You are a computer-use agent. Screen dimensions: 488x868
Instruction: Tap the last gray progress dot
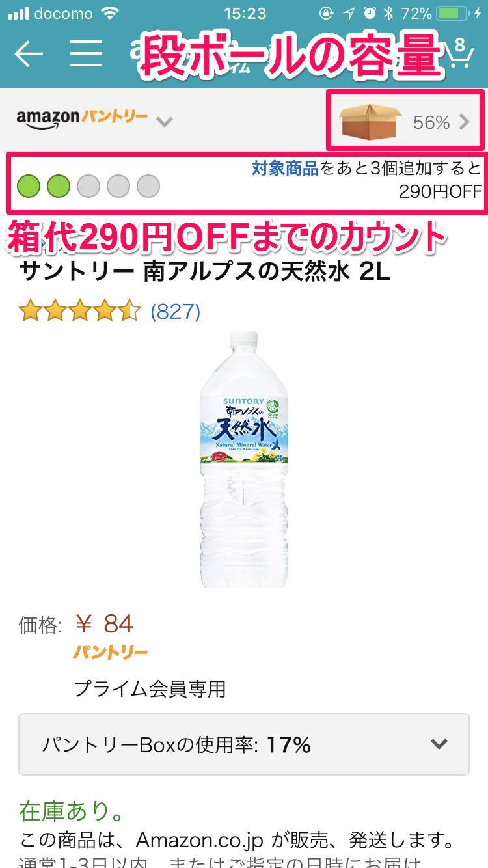(x=148, y=186)
